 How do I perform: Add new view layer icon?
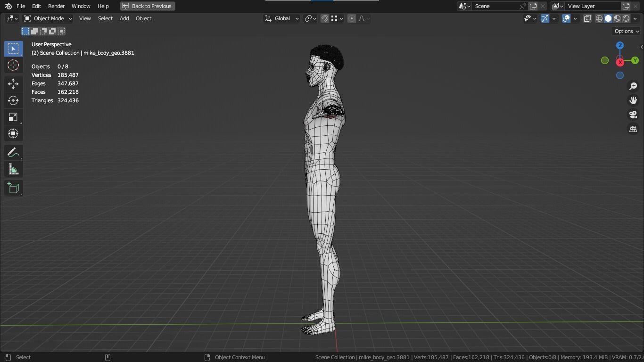coord(626,6)
